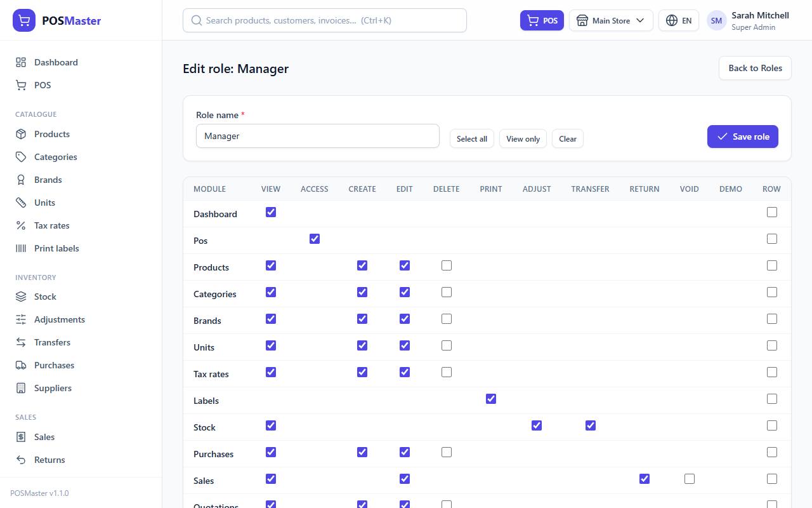The height and width of the screenshot is (508, 812).
Task: Enable Delete permission for Products
Action: pyautogui.click(x=447, y=265)
